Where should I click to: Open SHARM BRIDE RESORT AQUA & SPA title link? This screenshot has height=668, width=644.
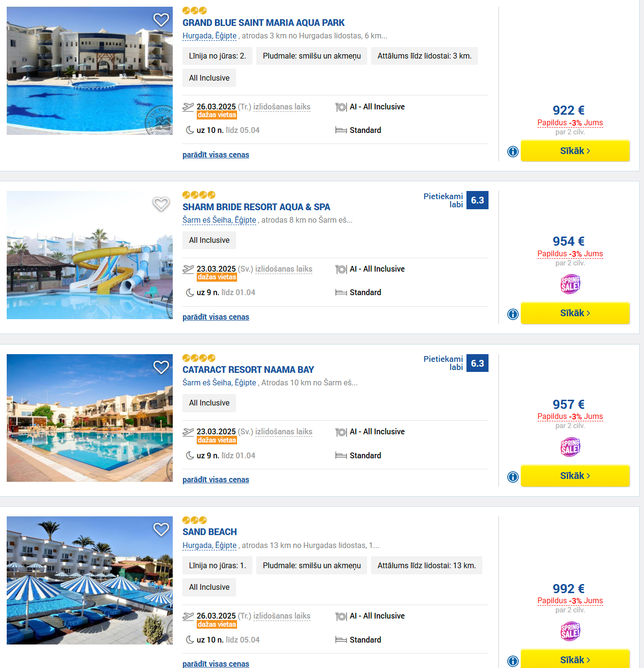tap(256, 207)
